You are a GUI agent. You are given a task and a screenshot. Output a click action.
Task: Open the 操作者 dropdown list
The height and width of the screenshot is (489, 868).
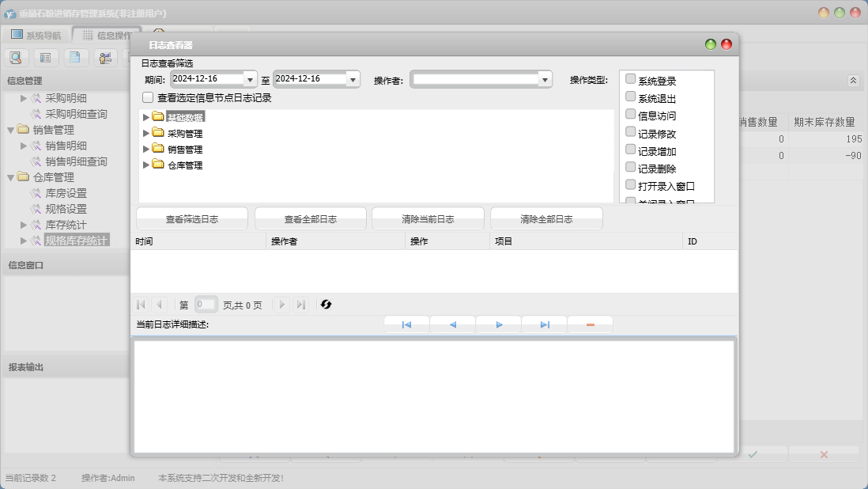(545, 80)
